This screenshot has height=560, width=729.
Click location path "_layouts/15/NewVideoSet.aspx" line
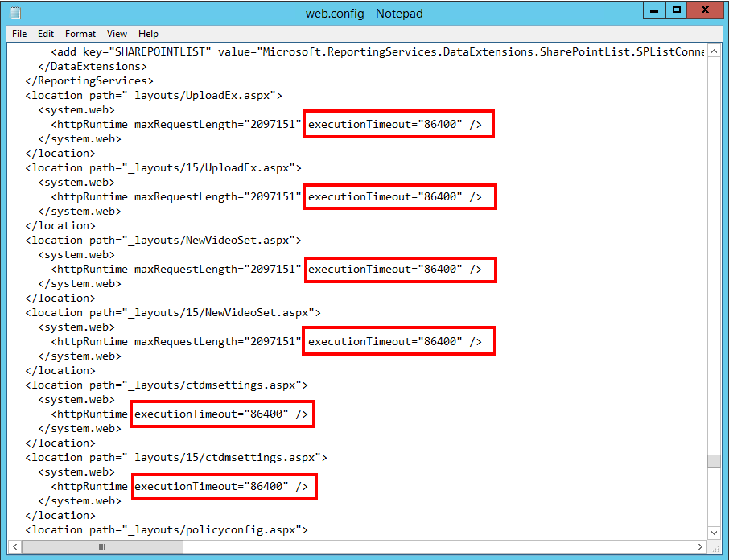point(173,313)
